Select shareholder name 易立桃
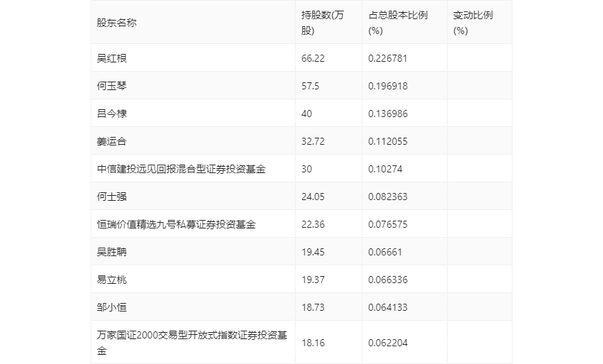 [111, 280]
